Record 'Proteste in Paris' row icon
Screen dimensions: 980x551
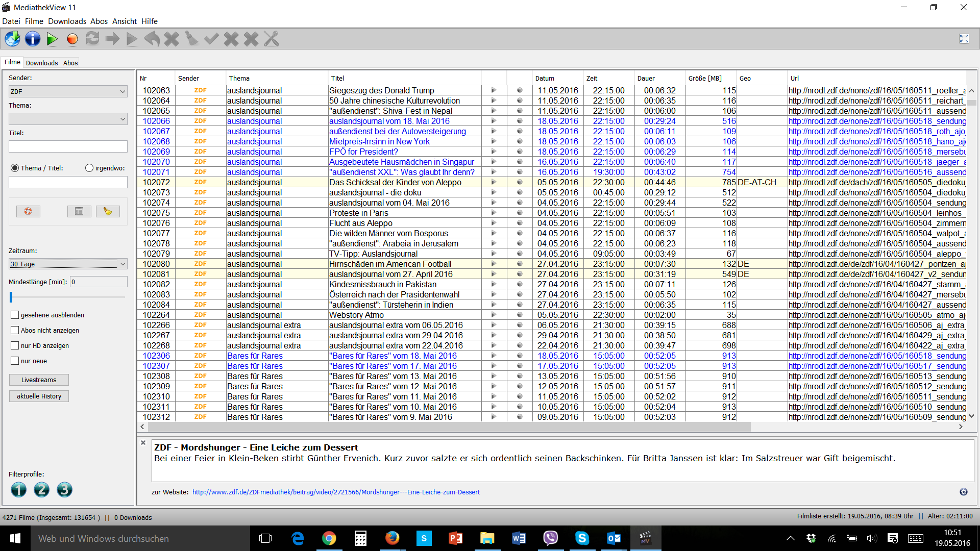pyautogui.click(x=520, y=213)
